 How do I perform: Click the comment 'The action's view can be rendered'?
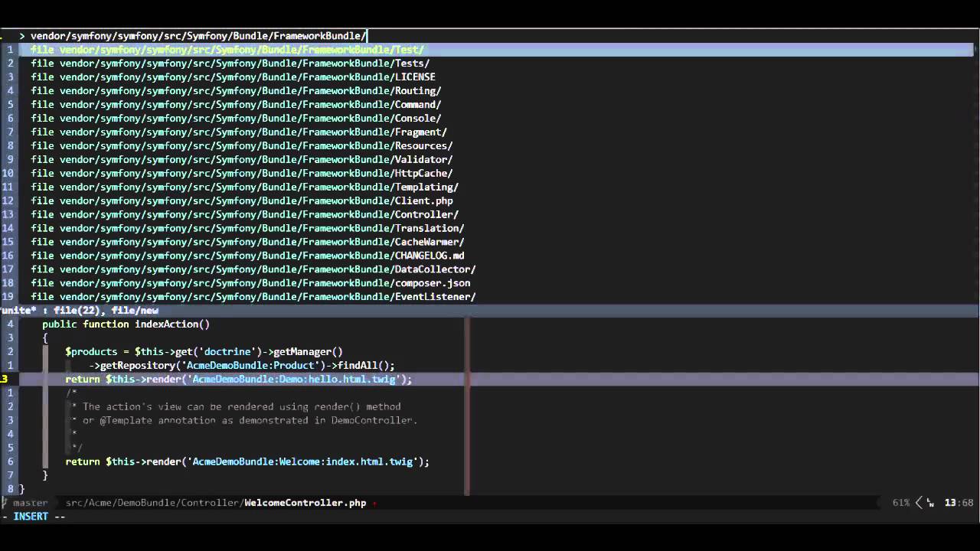click(x=241, y=407)
